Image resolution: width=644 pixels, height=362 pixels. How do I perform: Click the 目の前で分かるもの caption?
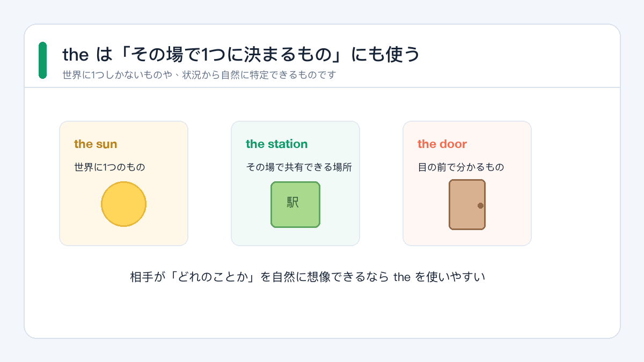click(x=460, y=167)
